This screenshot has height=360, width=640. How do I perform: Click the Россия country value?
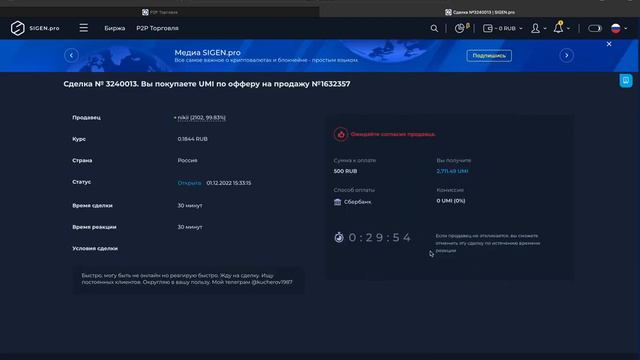(187, 160)
